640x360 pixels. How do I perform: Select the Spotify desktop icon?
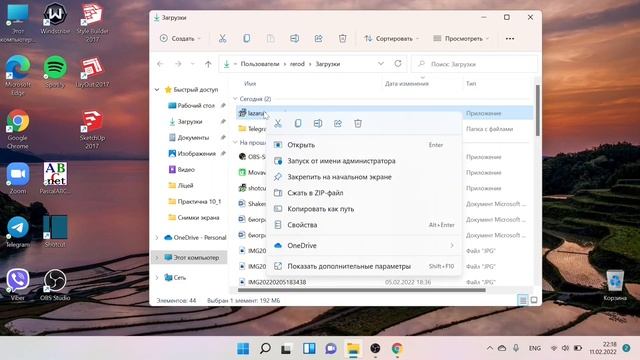click(55, 72)
